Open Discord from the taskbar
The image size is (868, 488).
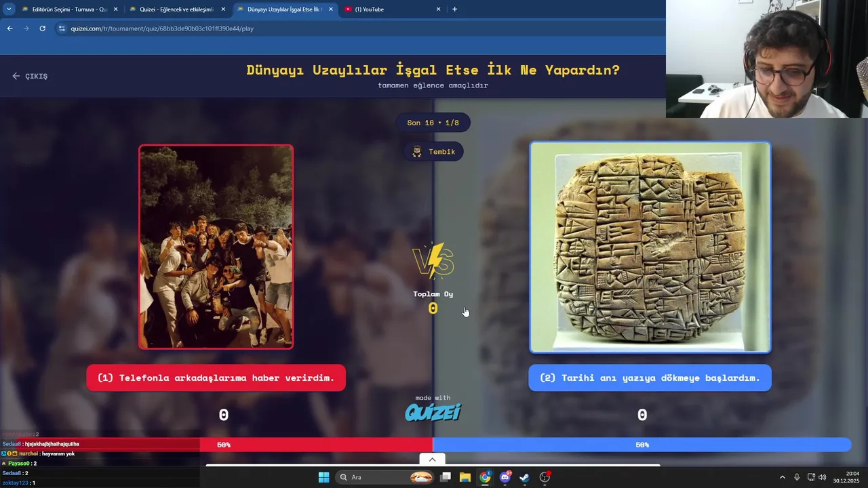505,477
